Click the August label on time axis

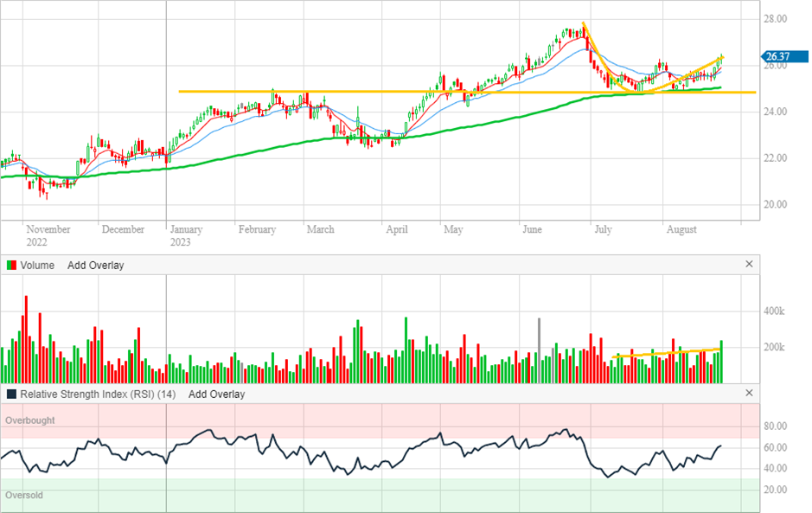681,230
